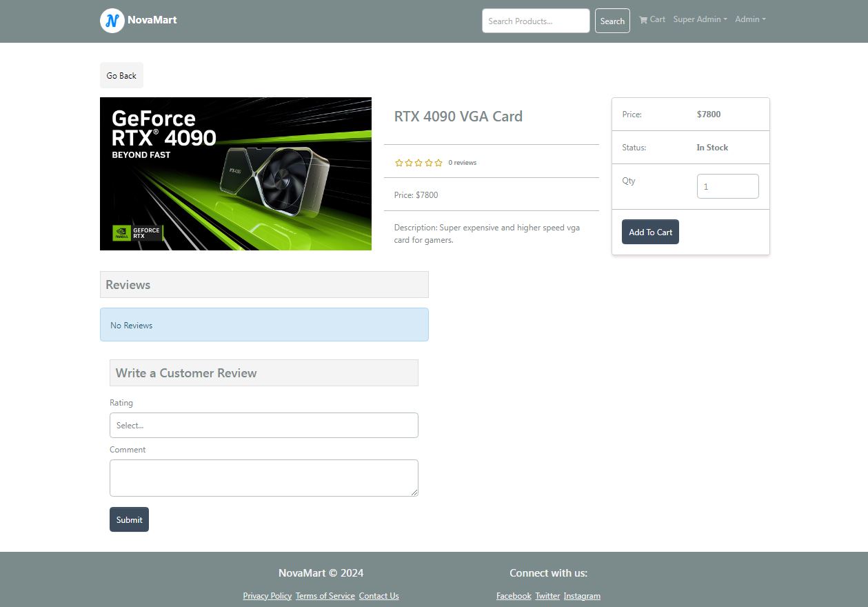This screenshot has height=607, width=868.
Task: Visit the Instagram link
Action: coord(582,596)
